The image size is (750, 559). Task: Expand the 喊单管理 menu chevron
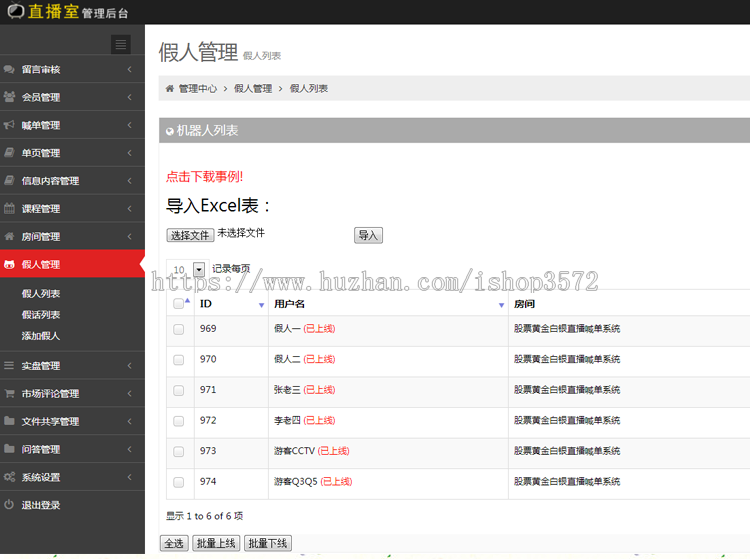[130, 125]
